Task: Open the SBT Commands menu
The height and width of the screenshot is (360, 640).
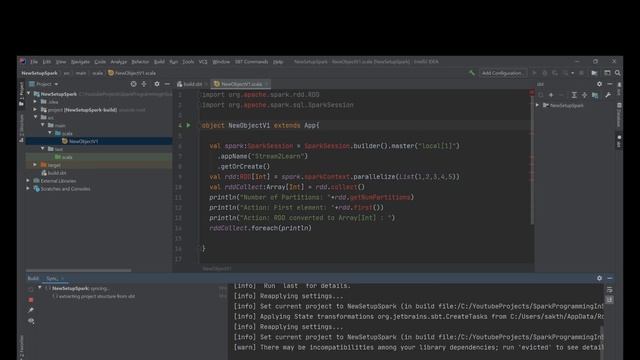Action: [251, 62]
